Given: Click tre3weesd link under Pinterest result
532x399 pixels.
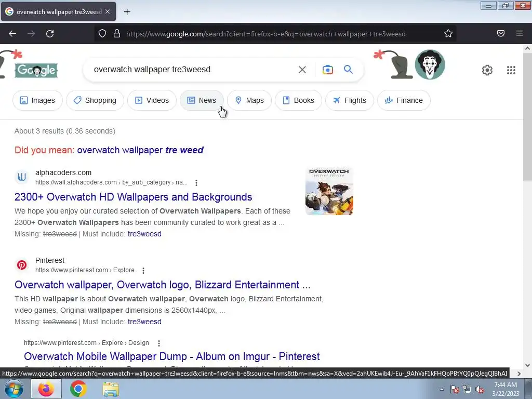Looking at the screenshot, I should (144, 322).
